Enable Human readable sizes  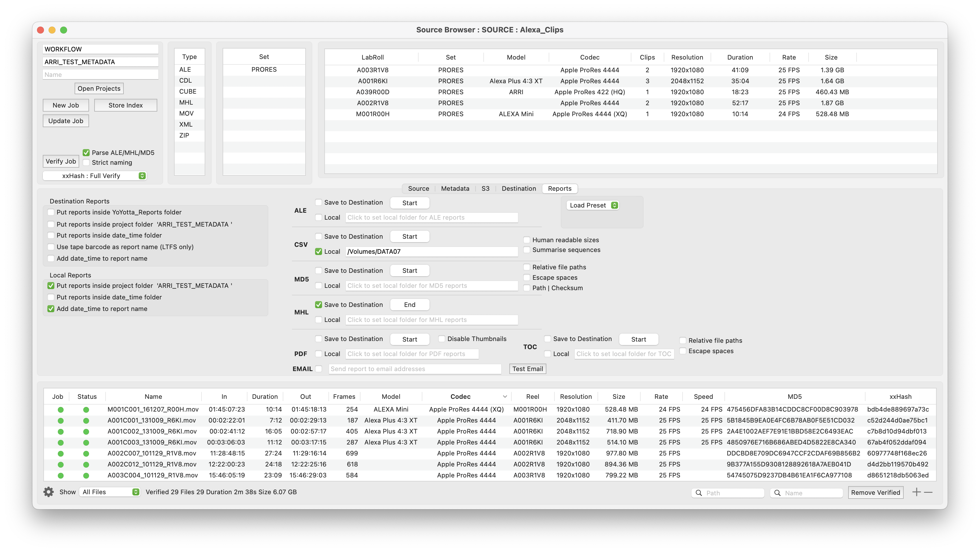(x=527, y=240)
